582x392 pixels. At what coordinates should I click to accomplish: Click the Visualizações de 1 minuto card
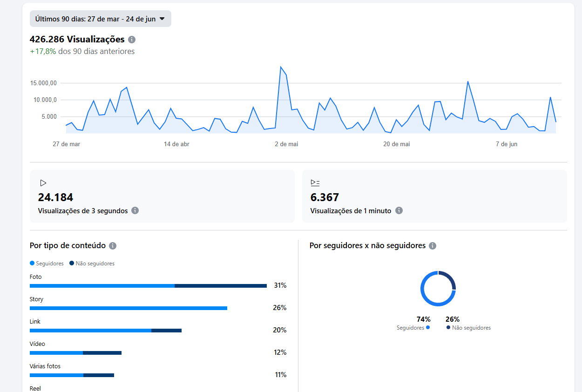pyautogui.click(x=434, y=196)
